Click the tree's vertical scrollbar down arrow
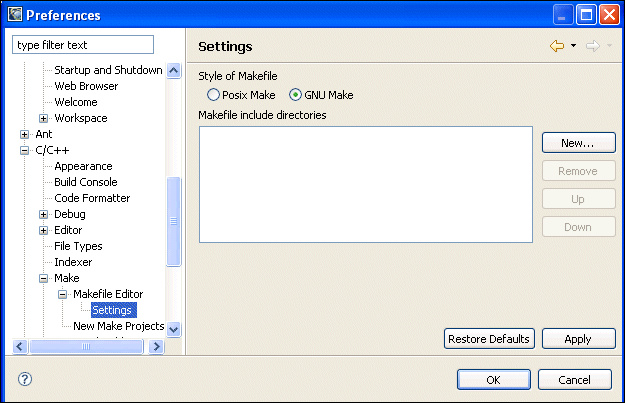625x403 pixels. (x=174, y=328)
